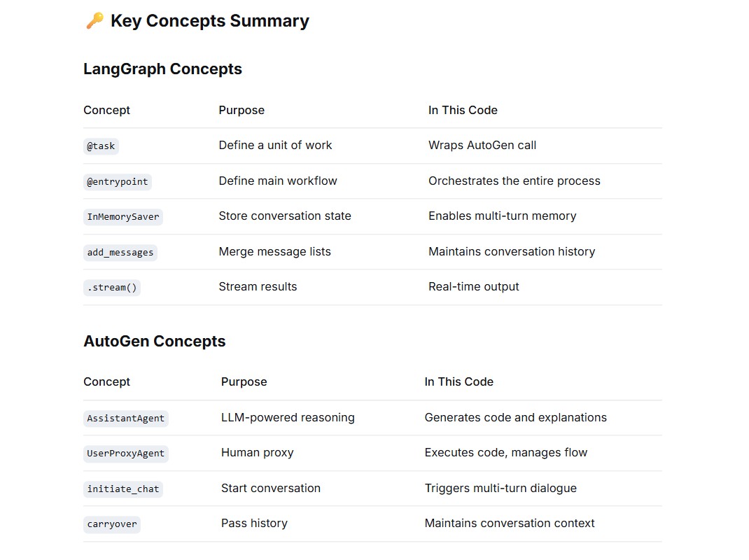The height and width of the screenshot is (560, 749).
Task: Click 'Orchestrates the entire process' text
Action: click(x=514, y=181)
